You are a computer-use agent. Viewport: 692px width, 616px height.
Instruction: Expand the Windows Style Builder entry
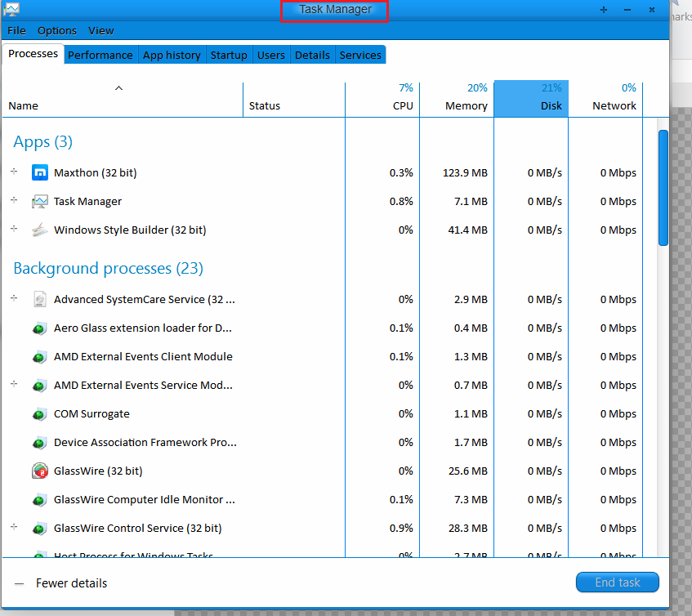coord(14,229)
